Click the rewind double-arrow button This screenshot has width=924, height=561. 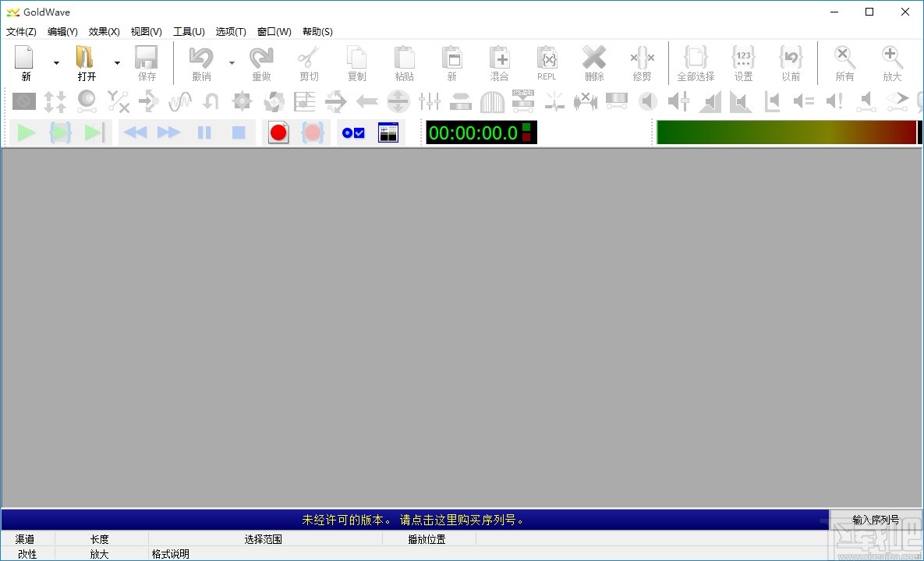pyautogui.click(x=136, y=133)
